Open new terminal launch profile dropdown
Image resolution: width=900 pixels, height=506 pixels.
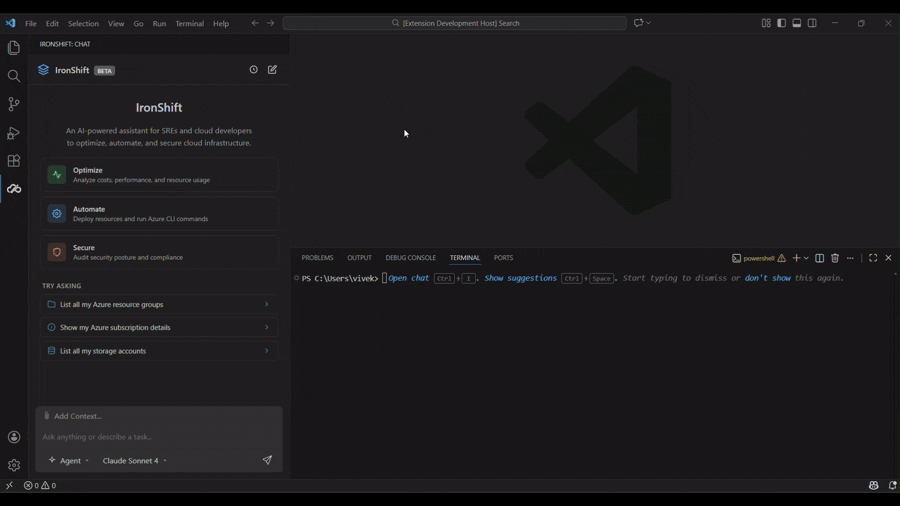point(806,258)
